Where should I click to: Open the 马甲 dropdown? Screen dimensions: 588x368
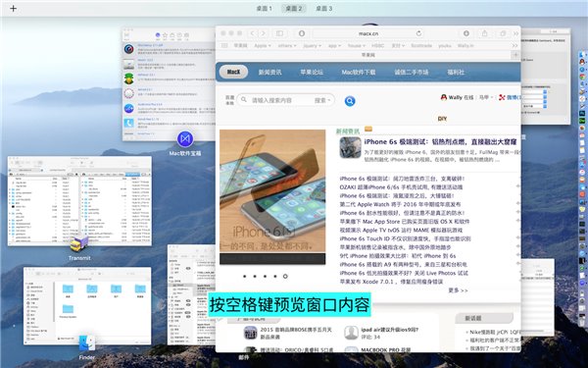[486, 97]
